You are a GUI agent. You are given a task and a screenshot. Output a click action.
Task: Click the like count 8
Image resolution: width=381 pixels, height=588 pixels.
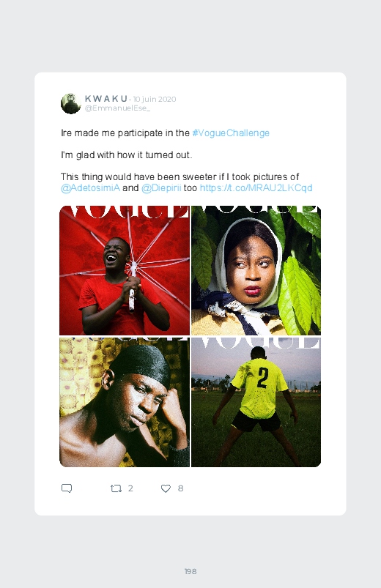click(x=180, y=488)
